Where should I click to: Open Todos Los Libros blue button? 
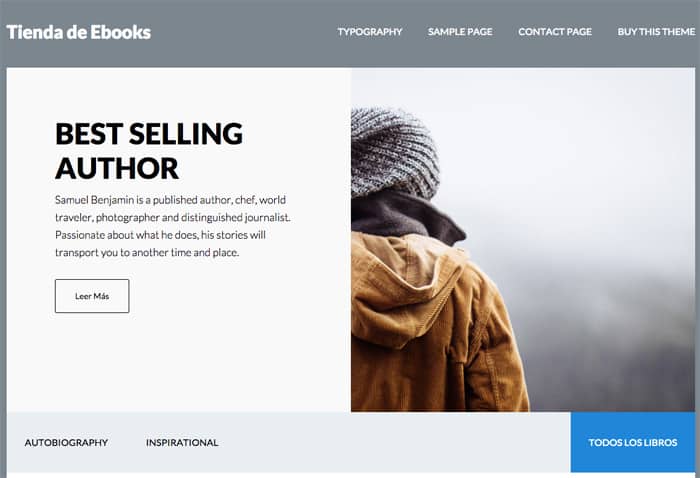(x=633, y=442)
